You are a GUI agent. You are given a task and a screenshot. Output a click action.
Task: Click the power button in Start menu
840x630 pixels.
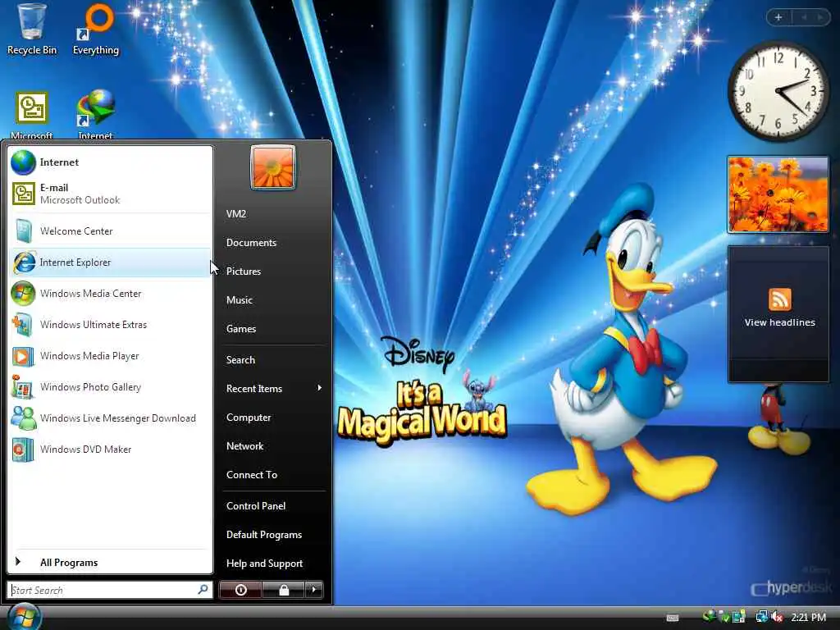tap(240, 590)
